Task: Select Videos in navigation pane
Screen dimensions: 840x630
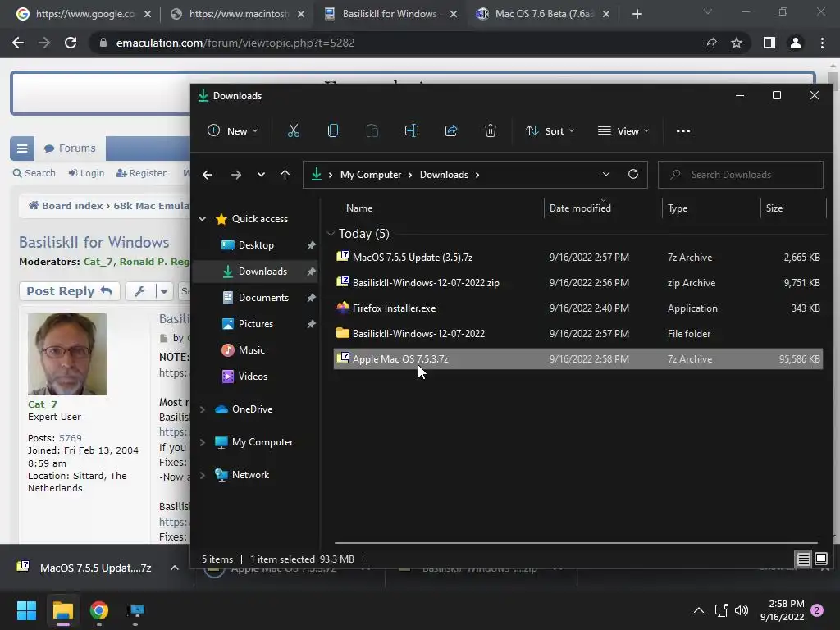Action: pos(253,377)
